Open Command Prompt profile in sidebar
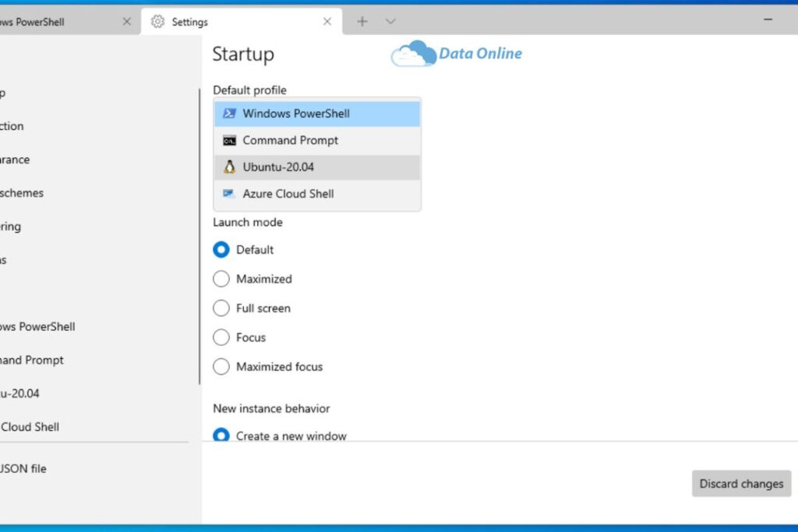 [x=31, y=360]
